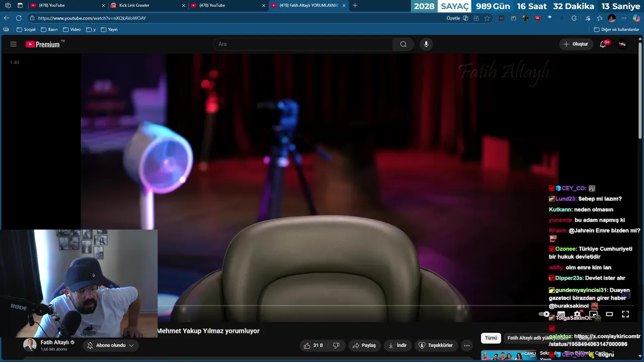Start voice search with the microphone
Viewport: 644px width, 362px height.
click(x=426, y=44)
